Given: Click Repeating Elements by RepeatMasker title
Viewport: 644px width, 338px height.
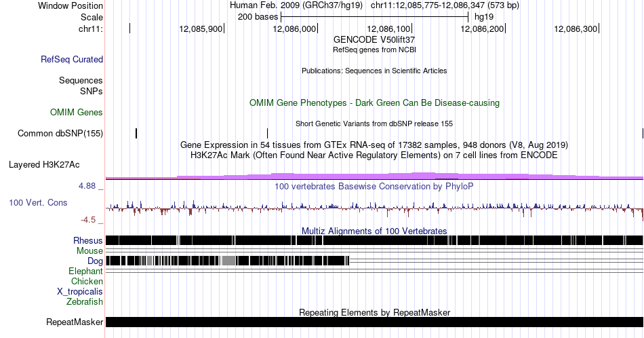Looking at the screenshot, I should (374, 312).
